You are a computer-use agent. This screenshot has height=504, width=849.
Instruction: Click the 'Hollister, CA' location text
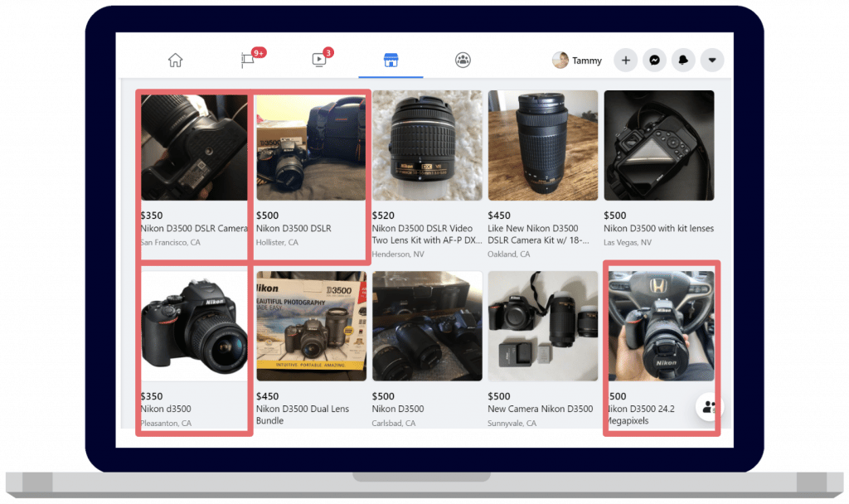[x=277, y=243]
